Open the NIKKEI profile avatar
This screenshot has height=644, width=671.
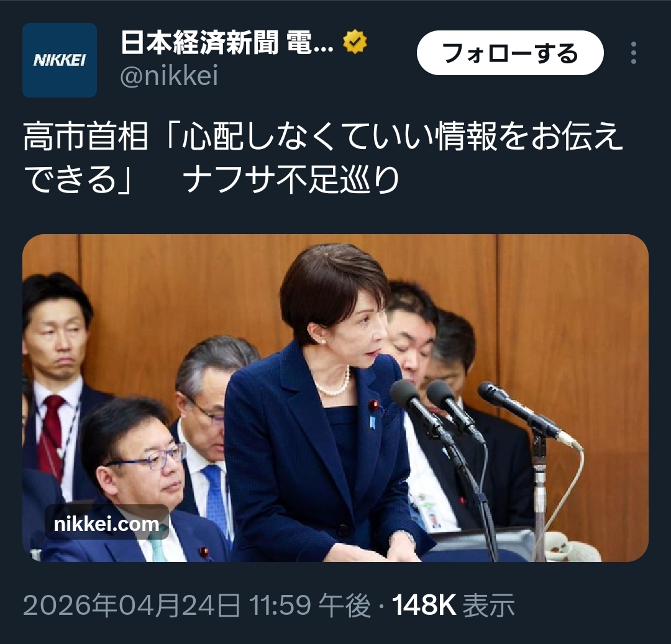tap(60, 60)
